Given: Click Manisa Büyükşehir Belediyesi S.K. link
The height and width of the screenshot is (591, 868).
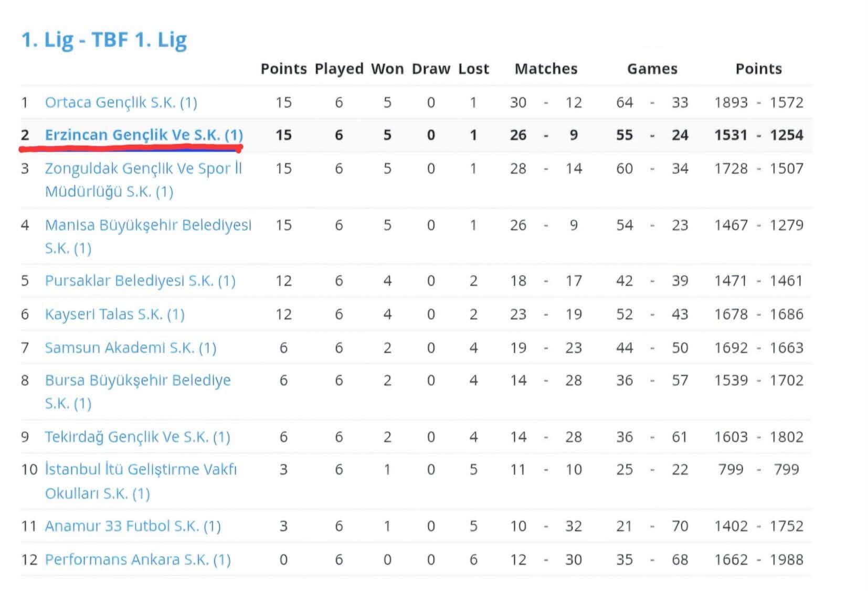Looking at the screenshot, I should 148,237.
